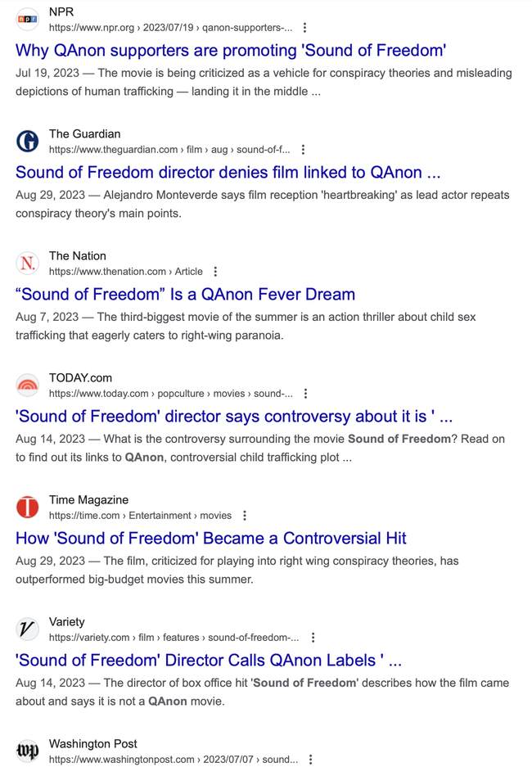
Task: Click the NPR favicon icon
Action: pyautogui.click(x=27, y=19)
